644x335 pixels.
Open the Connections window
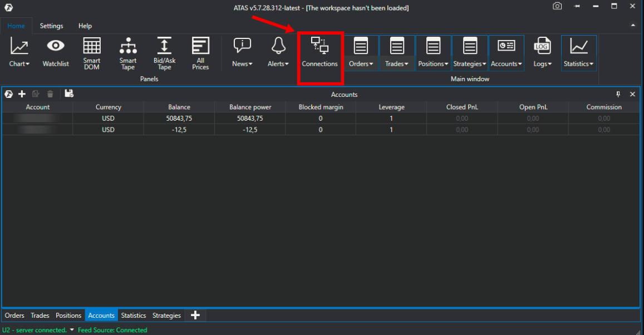pos(319,52)
